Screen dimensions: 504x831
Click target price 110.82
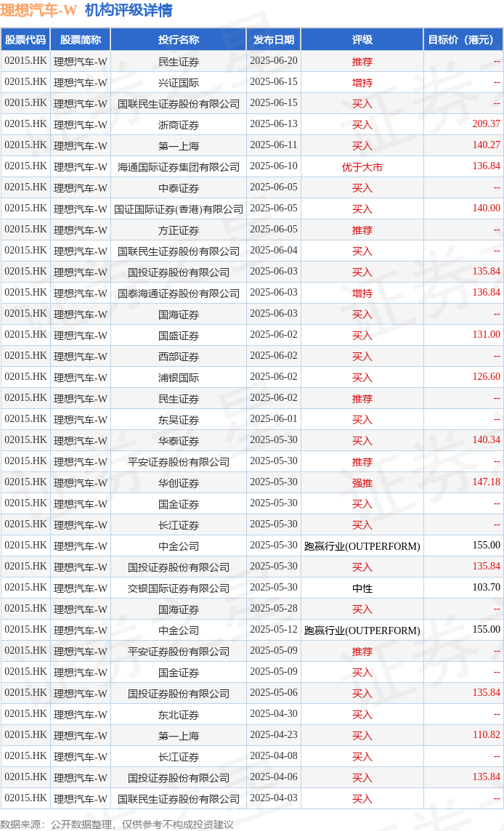coord(486,734)
